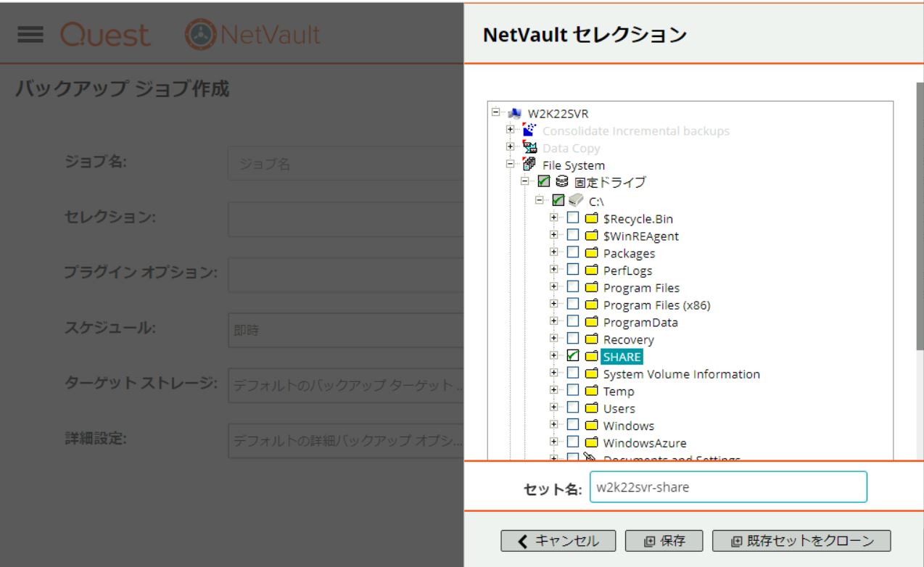This screenshot has height=567, width=924.
Task: Click the Consolidate Incremental backups plugin icon
Action: tap(530, 131)
